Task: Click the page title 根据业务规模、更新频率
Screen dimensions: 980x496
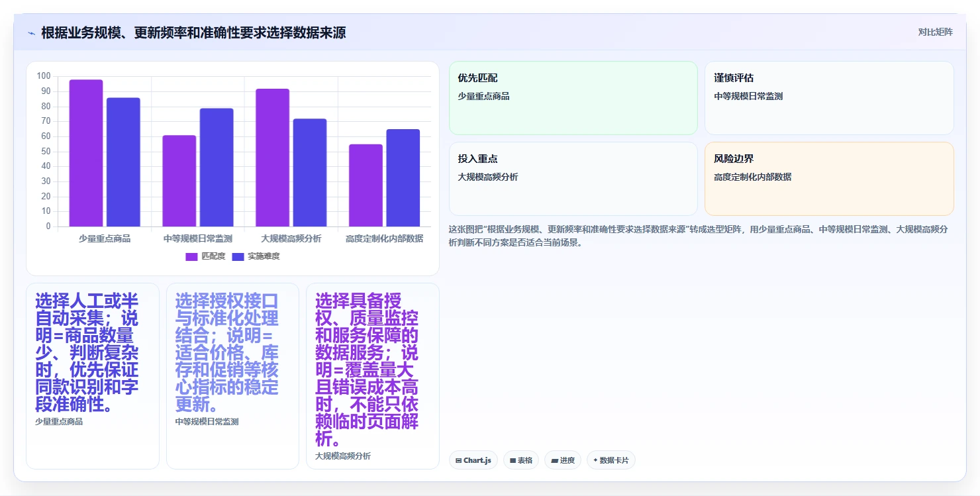Action: pos(193,33)
